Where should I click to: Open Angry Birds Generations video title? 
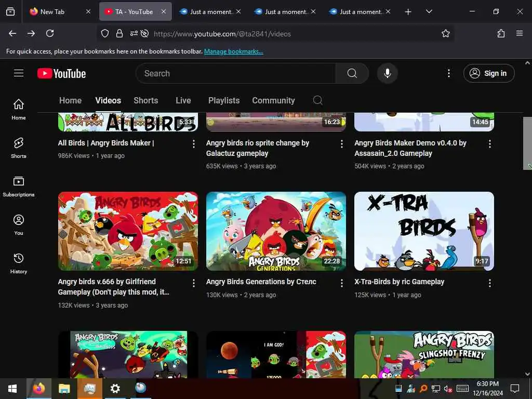(x=261, y=282)
